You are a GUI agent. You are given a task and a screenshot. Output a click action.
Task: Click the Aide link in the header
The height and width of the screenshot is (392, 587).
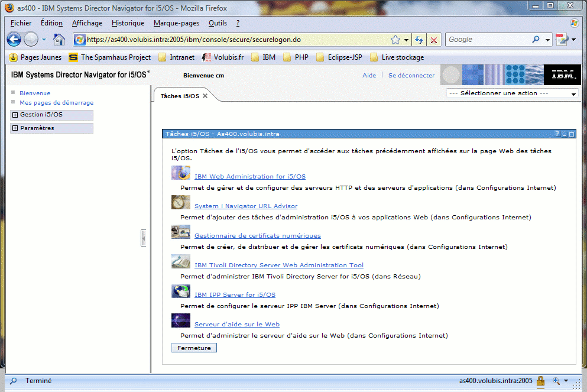click(x=369, y=75)
